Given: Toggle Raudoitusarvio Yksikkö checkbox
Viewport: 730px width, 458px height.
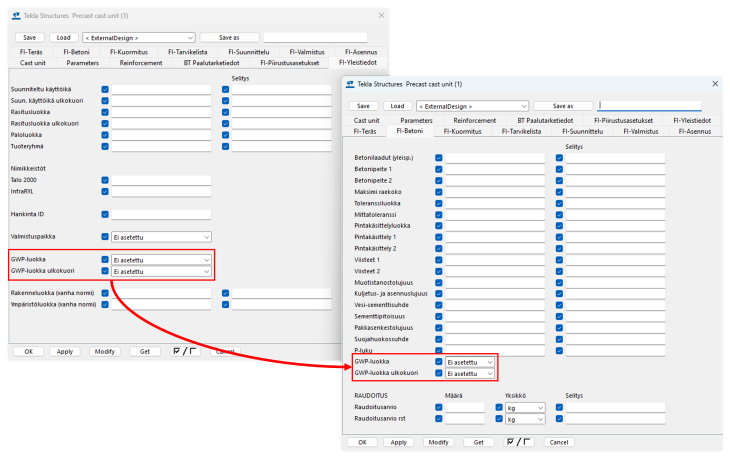Looking at the screenshot, I should coord(499,407).
